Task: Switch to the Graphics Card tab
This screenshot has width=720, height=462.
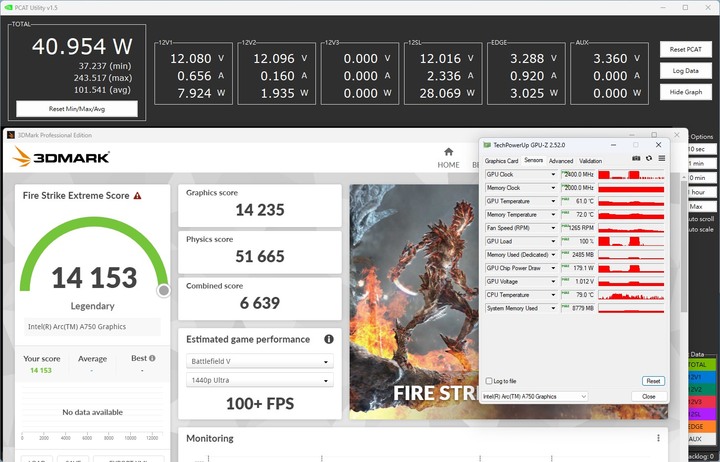Action: [x=501, y=161]
